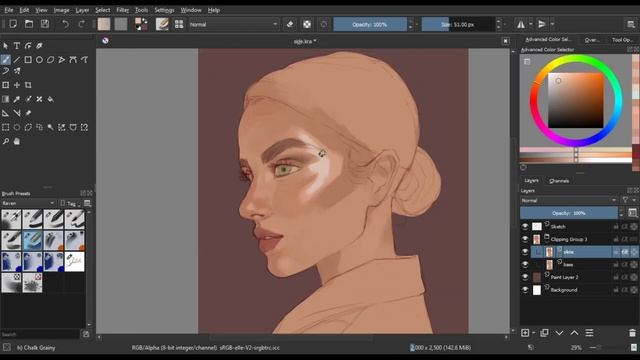Open the layer blending mode dropdown

pyautogui.click(x=569, y=200)
